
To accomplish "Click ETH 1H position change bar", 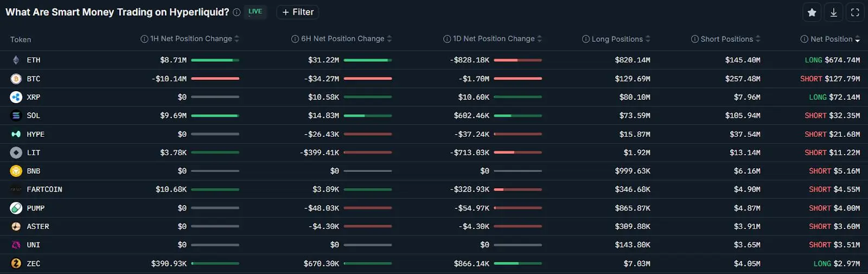I will point(215,60).
